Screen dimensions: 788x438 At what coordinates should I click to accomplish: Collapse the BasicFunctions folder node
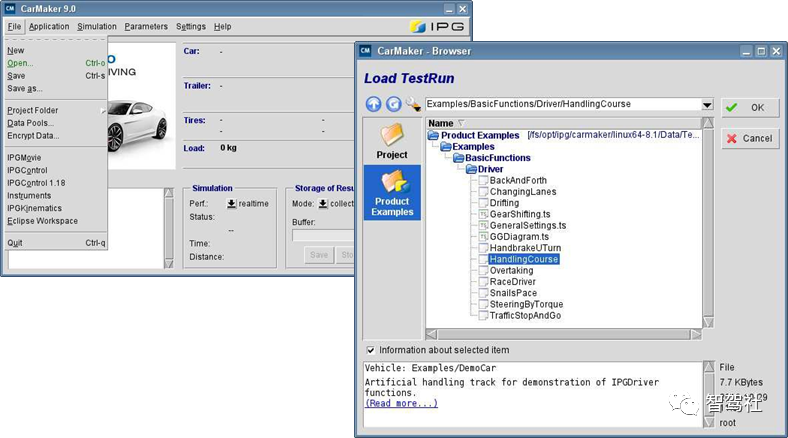[x=458, y=158]
